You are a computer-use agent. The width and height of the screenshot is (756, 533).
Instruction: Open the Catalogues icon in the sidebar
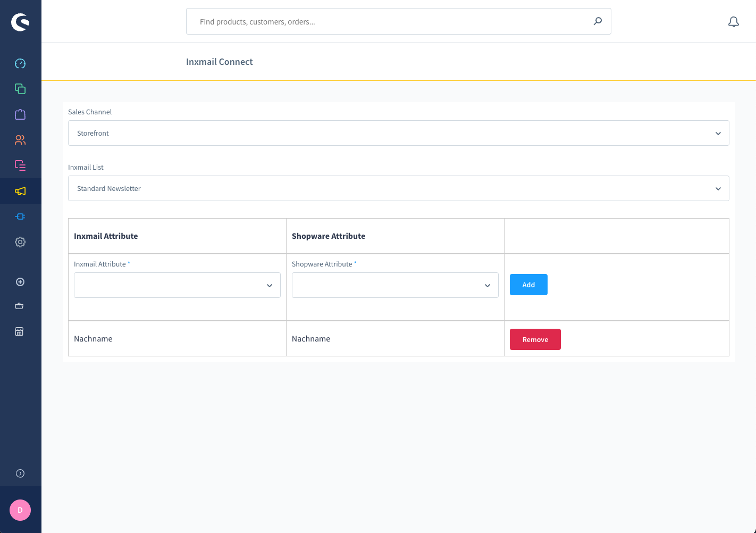(20, 89)
